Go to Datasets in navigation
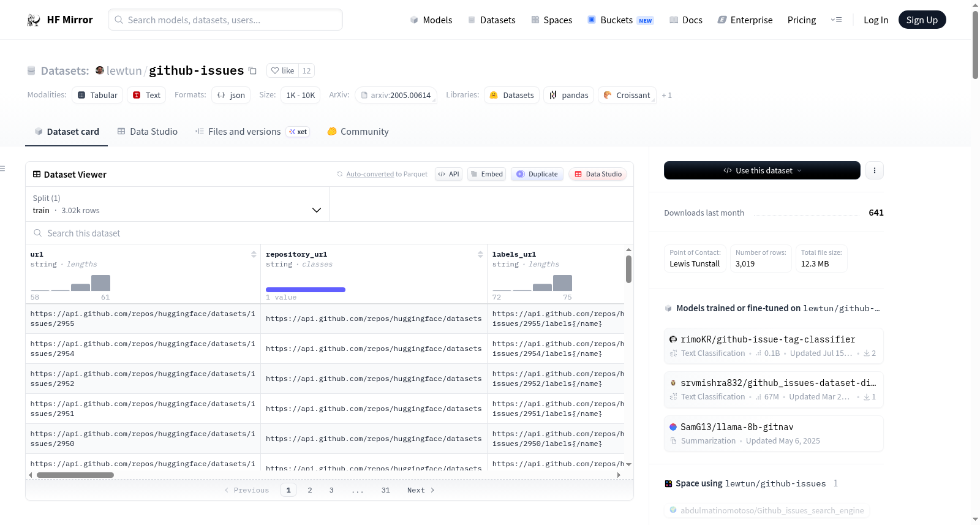The image size is (980, 525). pos(491,20)
